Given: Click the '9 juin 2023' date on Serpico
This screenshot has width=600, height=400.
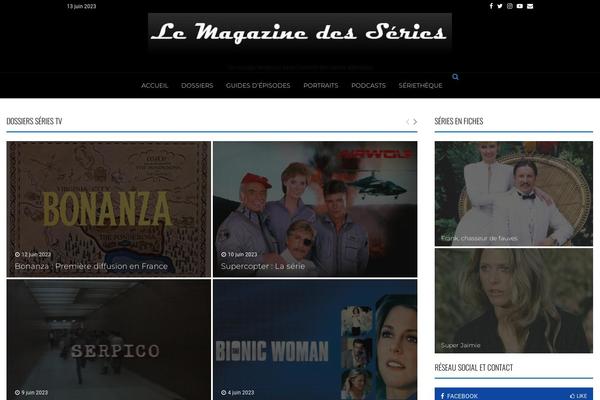Looking at the screenshot, I should [31, 392].
